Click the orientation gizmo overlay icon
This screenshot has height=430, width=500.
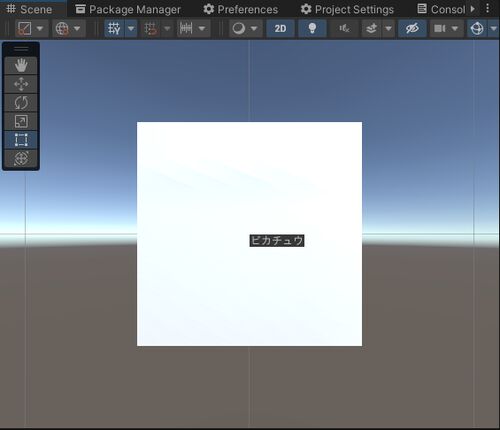point(477,28)
